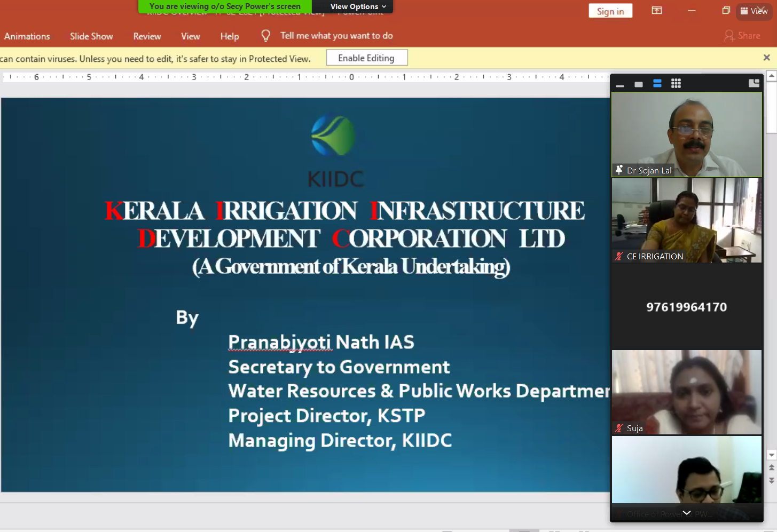Open the Animations ribbon tab
Screen dimensions: 777x532
[x=27, y=36]
